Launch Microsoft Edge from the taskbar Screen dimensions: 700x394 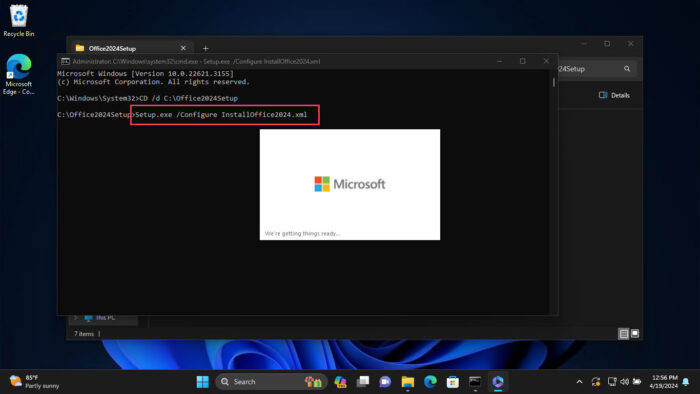click(x=430, y=382)
